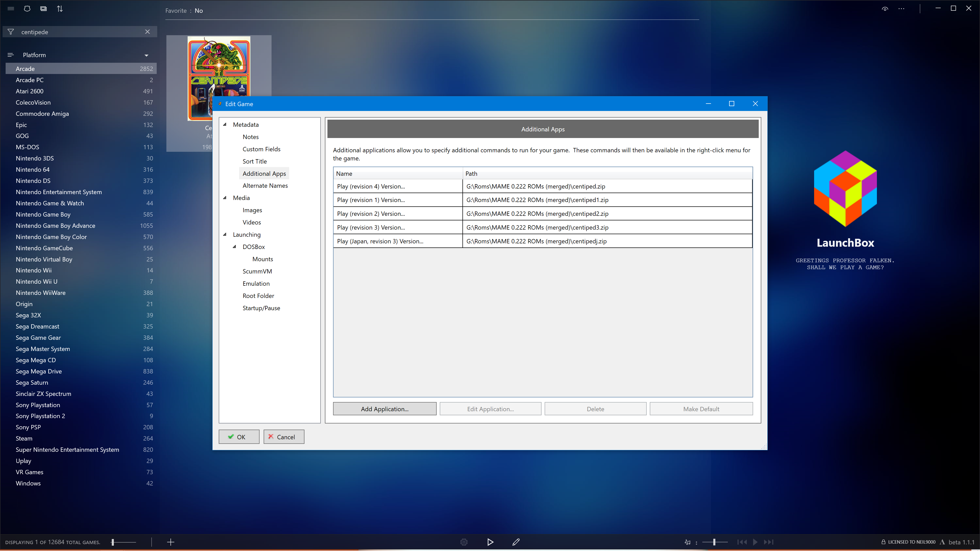The height and width of the screenshot is (551, 980).
Task: Open the hamburger menu in LaunchBox toolbar
Action: (x=11, y=8)
